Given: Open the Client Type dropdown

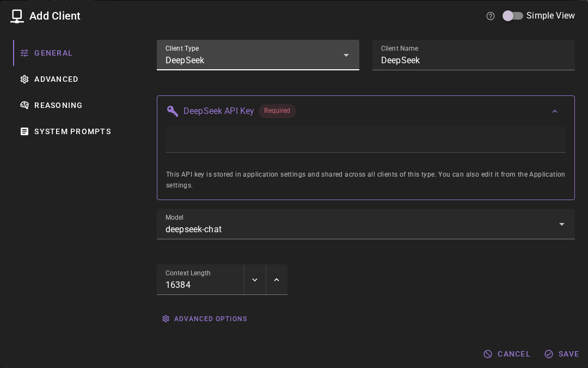Looking at the screenshot, I should 258,55.
